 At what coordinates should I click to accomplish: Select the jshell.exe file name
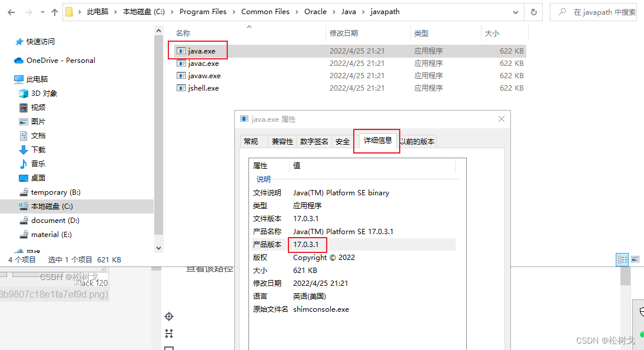point(203,88)
